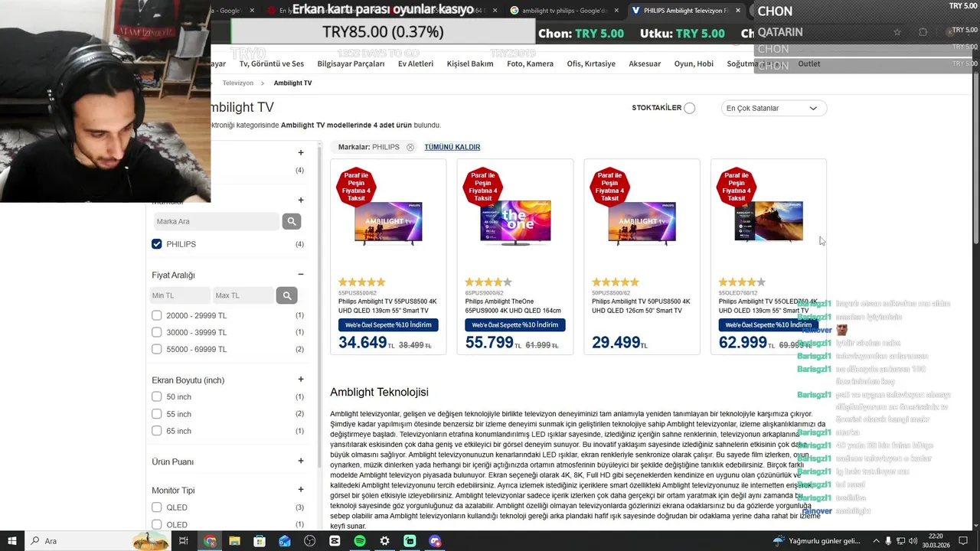Image resolution: width=980 pixels, height=551 pixels.
Task: Remove the PHILIPS brand filter chip
Action: pyautogui.click(x=410, y=147)
